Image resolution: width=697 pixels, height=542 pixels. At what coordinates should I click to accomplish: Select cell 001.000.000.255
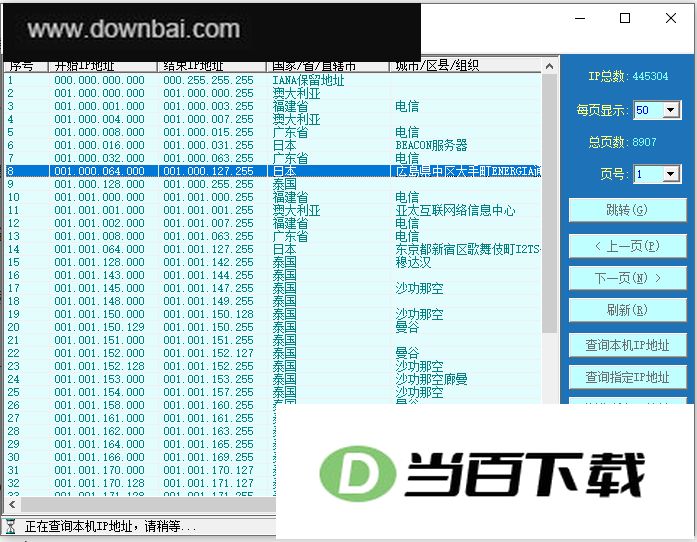[208, 93]
